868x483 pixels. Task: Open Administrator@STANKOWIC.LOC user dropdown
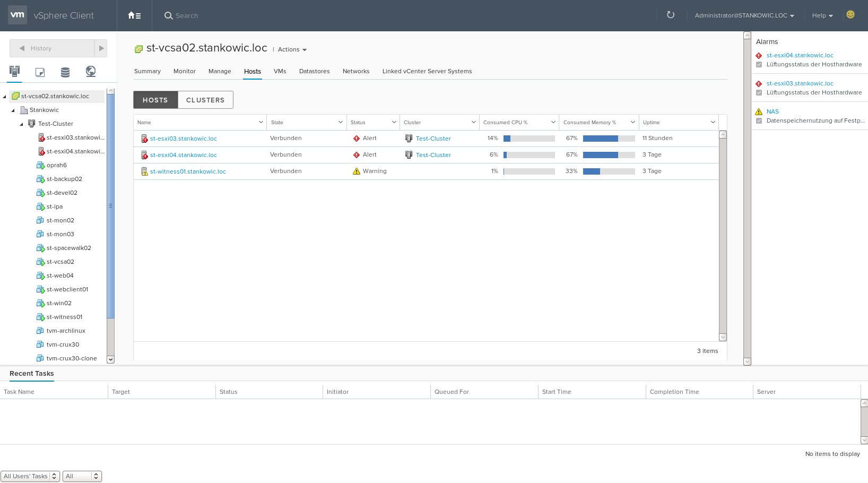tap(744, 15)
